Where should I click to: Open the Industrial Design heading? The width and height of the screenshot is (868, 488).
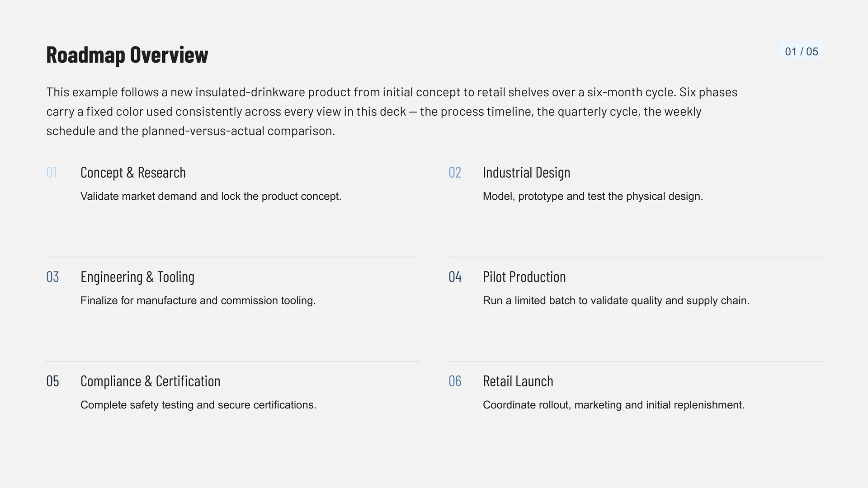tap(526, 172)
